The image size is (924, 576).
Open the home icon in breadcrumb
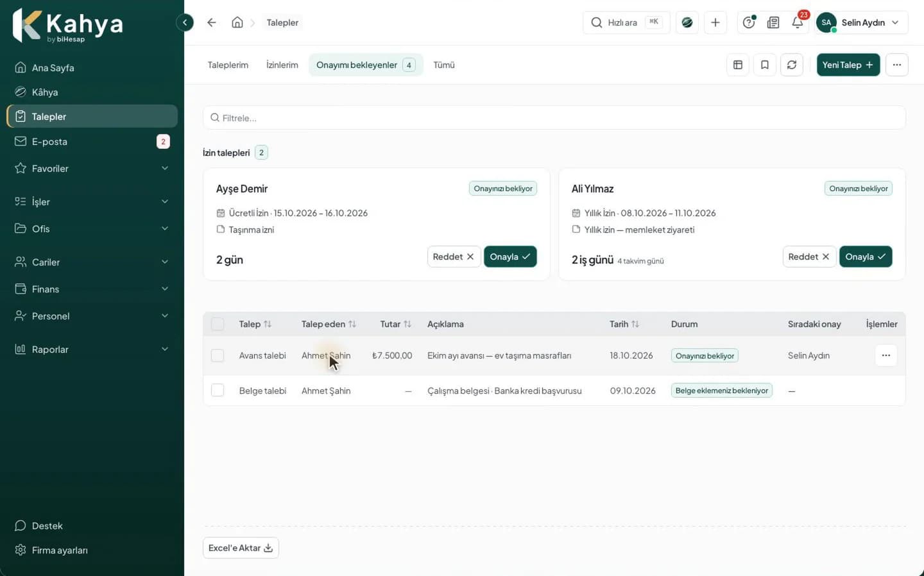coord(237,22)
